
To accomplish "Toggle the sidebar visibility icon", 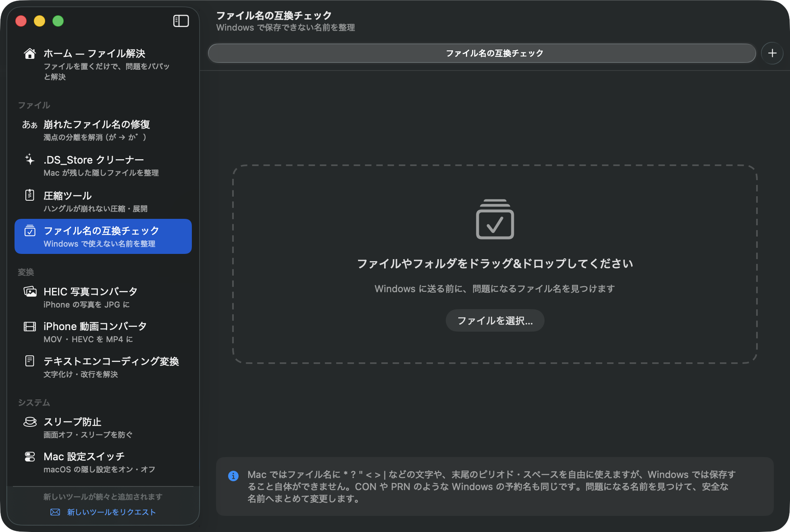I will pos(181,21).
